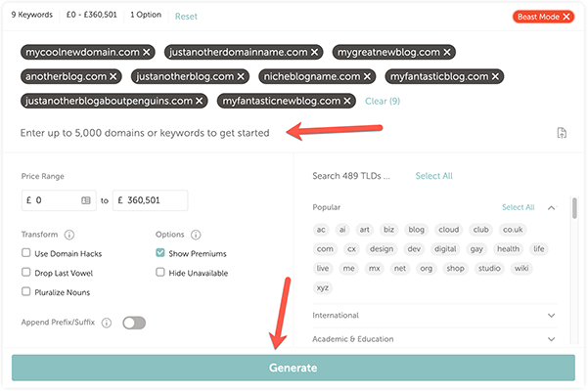Expand Academic & Education section

551,339
